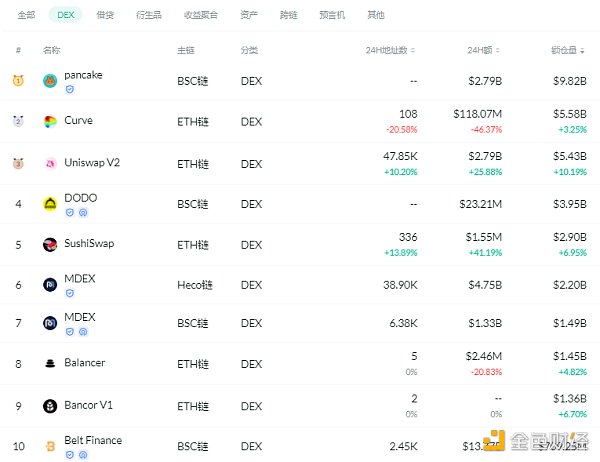Click the Balancer logo icon
Viewport: 600px width, 462px height.
(x=50, y=365)
